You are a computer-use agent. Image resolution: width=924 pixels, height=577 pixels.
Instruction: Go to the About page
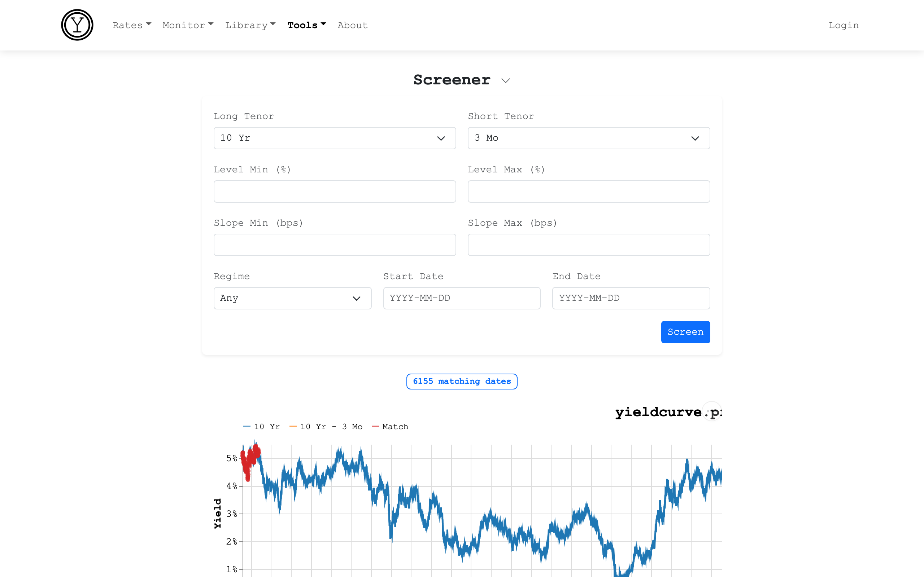(x=352, y=25)
